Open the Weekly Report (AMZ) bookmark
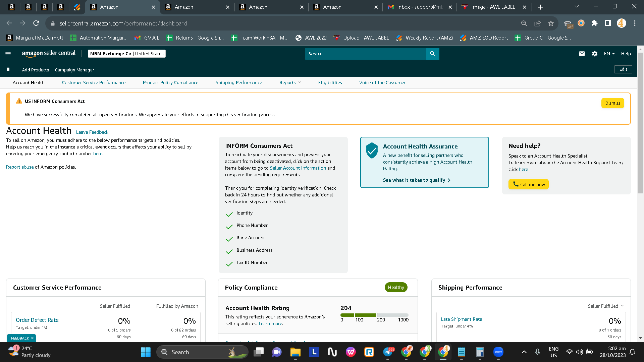 point(424,38)
